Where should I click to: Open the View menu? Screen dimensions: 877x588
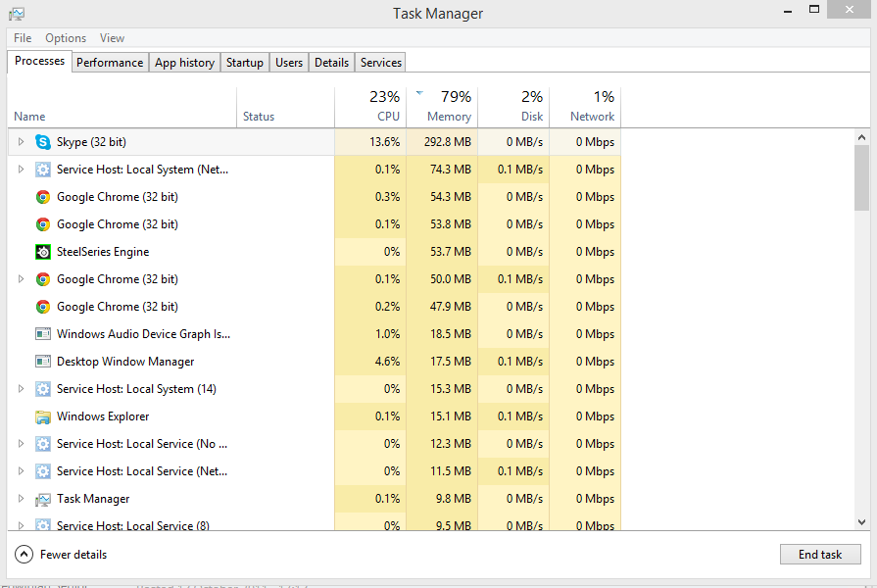(112, 38)
